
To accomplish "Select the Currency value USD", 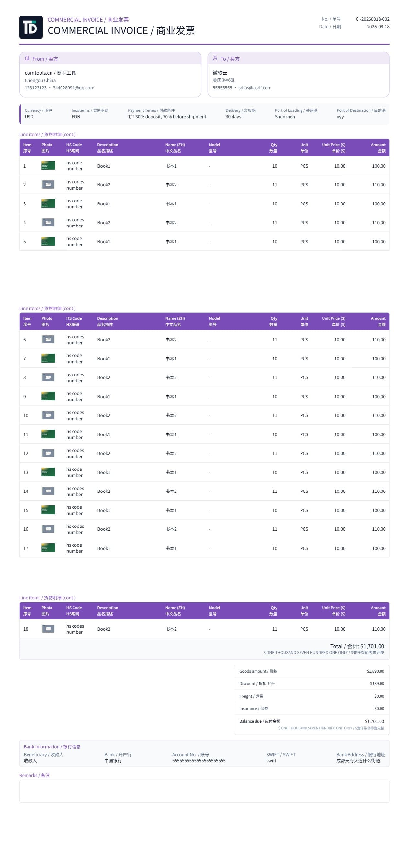I will (x=29, y=117).
